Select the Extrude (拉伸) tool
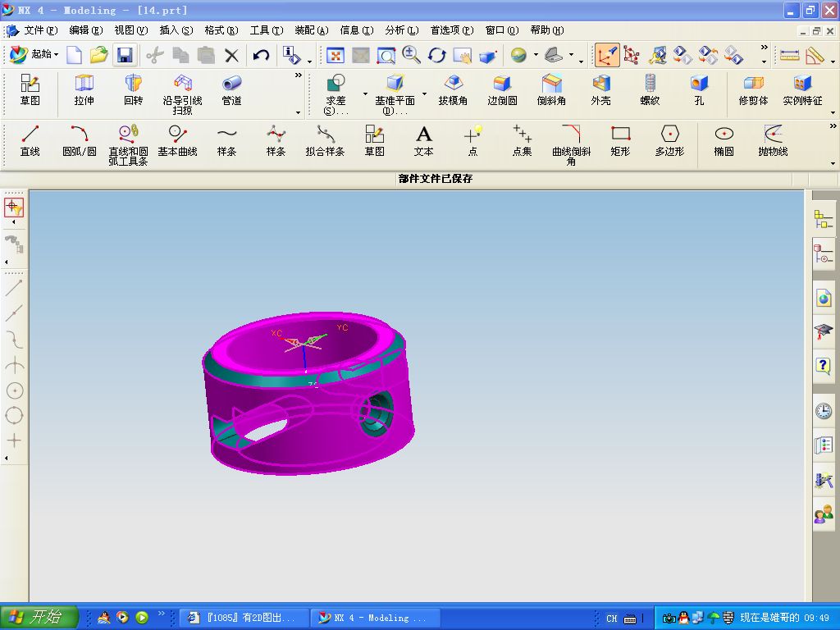Image resolution: width=840 pixels, height=630 pixels. (84, 90)
